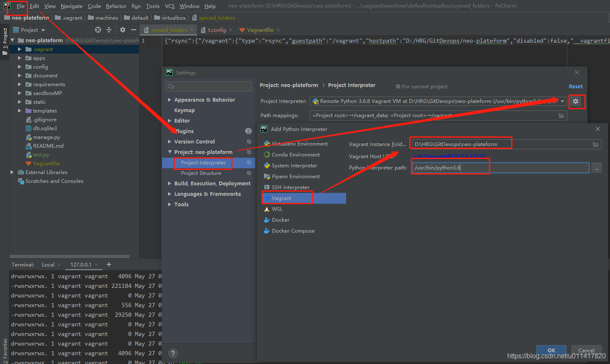The width and height of the screenshot is (610, 364).
Task: Close the Vagrantfile editor tab
Action: (278, 30)
